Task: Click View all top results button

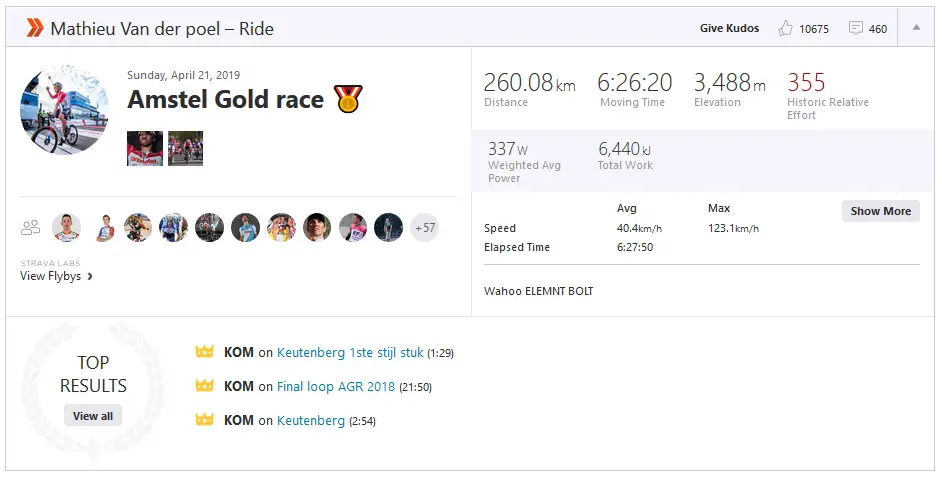Action: point(93,415)
